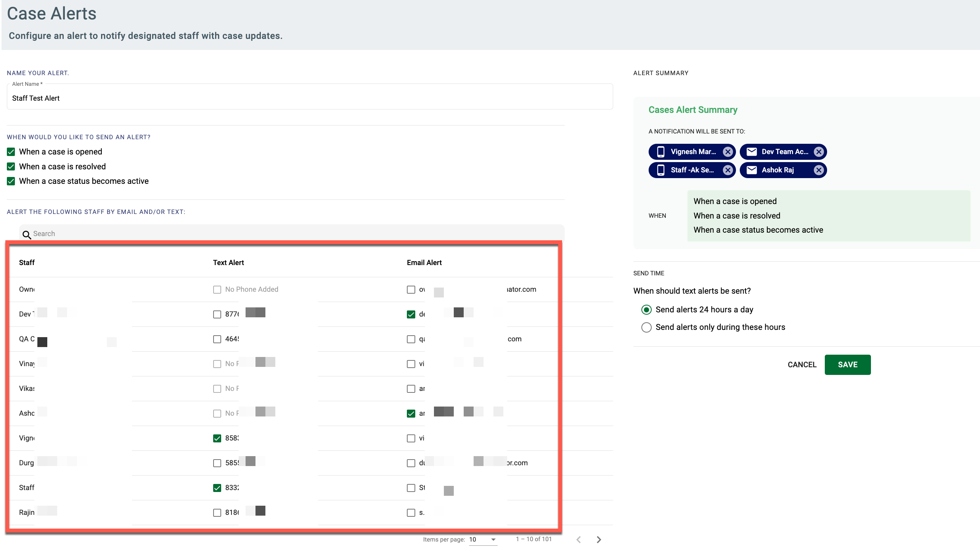Viewport: 980px width, 553px height.
Task: Click the phone icon on Staff -Ak Se chip
Action: 660,170
